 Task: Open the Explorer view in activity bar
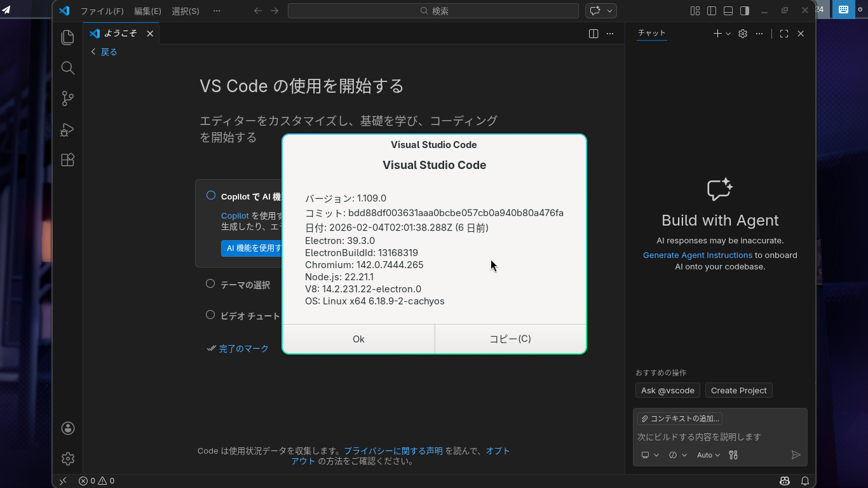[68, 37]
